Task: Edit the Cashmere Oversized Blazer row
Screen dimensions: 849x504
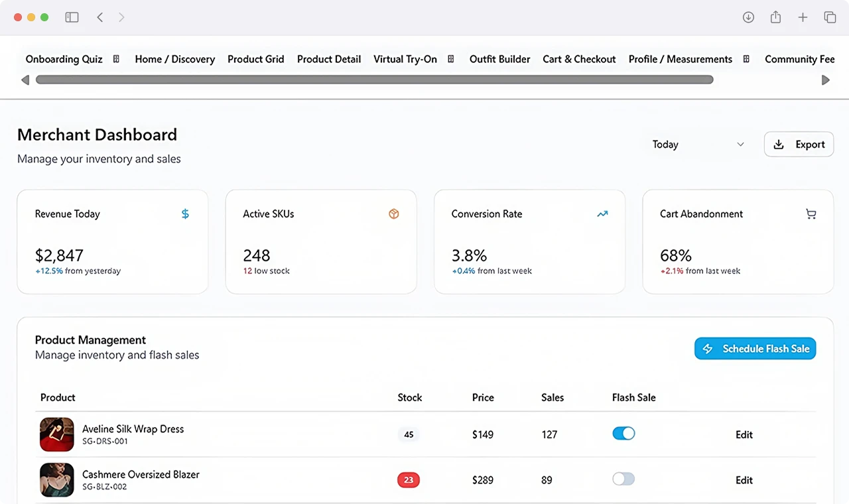Action: 744,480
